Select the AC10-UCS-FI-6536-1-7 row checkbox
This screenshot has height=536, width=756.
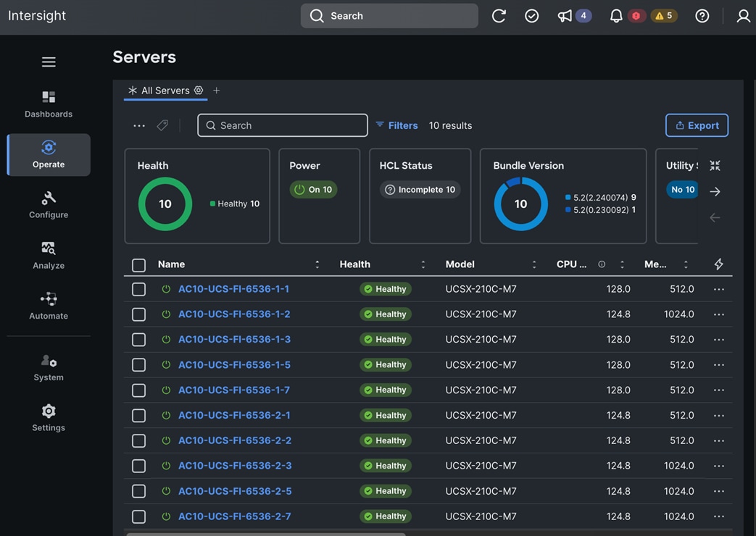[x=139, y=390]
